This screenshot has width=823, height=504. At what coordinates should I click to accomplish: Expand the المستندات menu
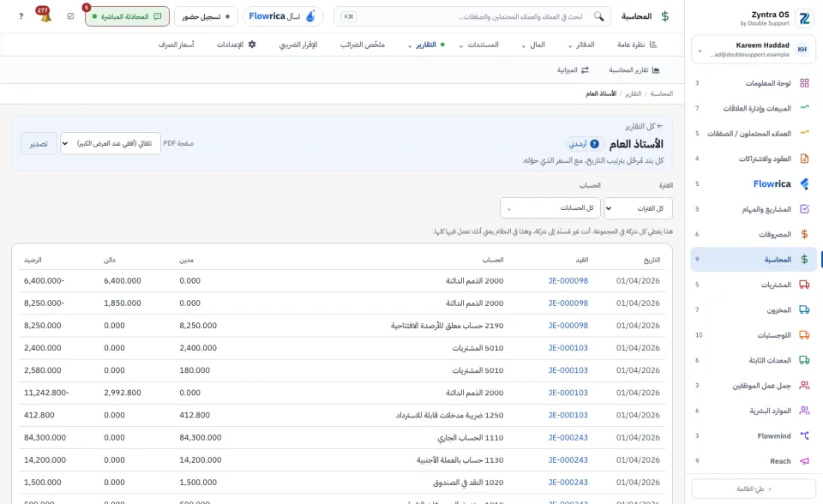478,45
